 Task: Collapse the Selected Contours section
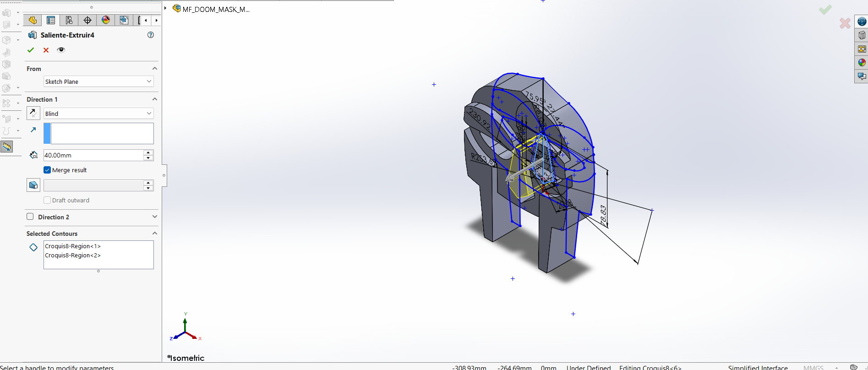click(155, 234)
